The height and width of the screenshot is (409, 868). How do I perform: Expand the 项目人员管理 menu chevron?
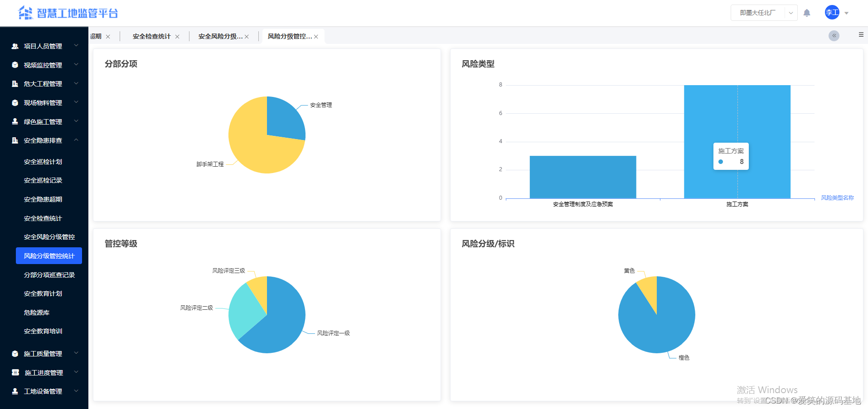click(76, 46)
